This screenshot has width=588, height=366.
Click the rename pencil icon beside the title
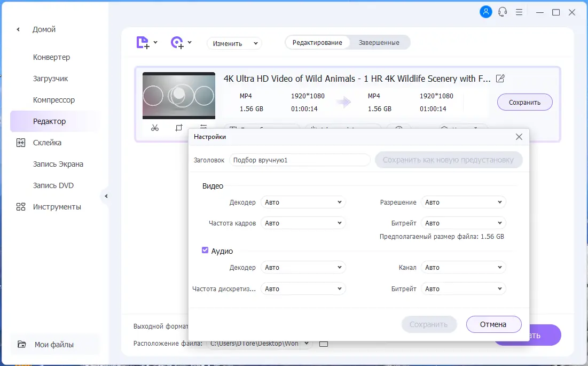(500, 79)
